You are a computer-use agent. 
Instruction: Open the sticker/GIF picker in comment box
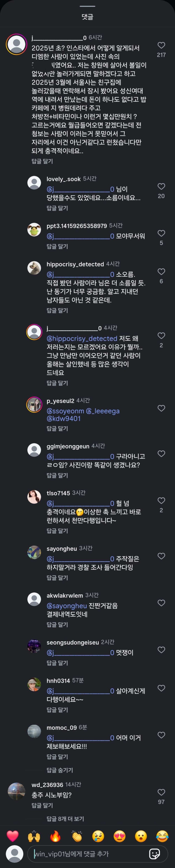154,854
